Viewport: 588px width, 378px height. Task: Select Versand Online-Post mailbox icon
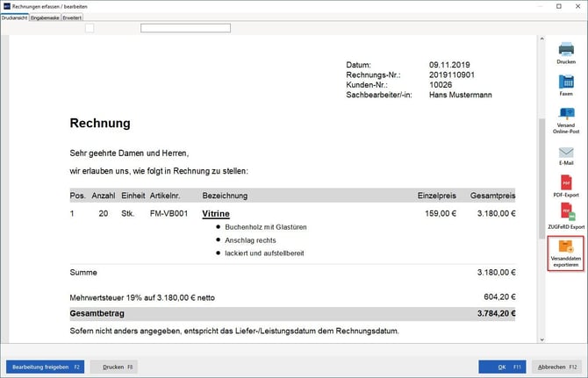pos(566,113)
